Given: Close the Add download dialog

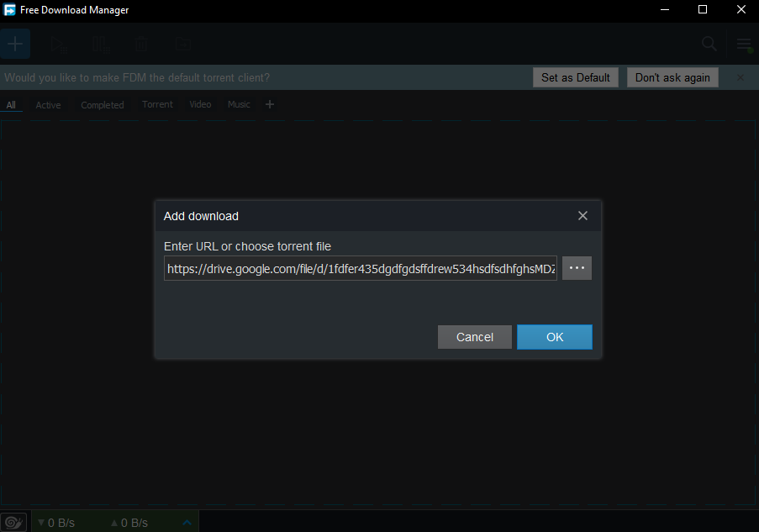Looking at the screenshot, I should (582, 216).
